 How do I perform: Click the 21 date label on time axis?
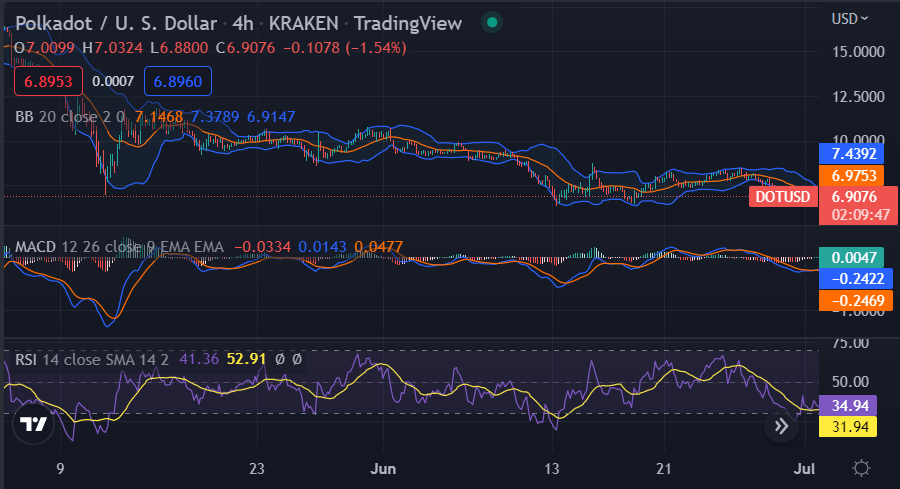click(x=664, y=469)
